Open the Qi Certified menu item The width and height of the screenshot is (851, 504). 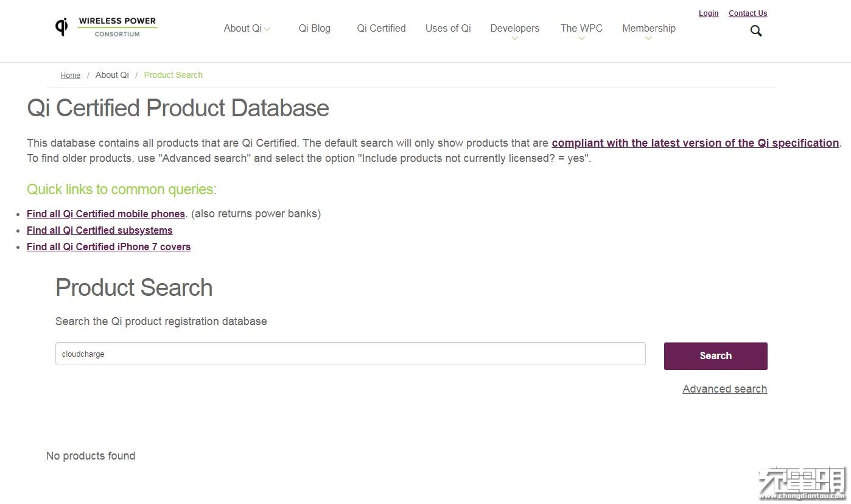pos(381,28)
